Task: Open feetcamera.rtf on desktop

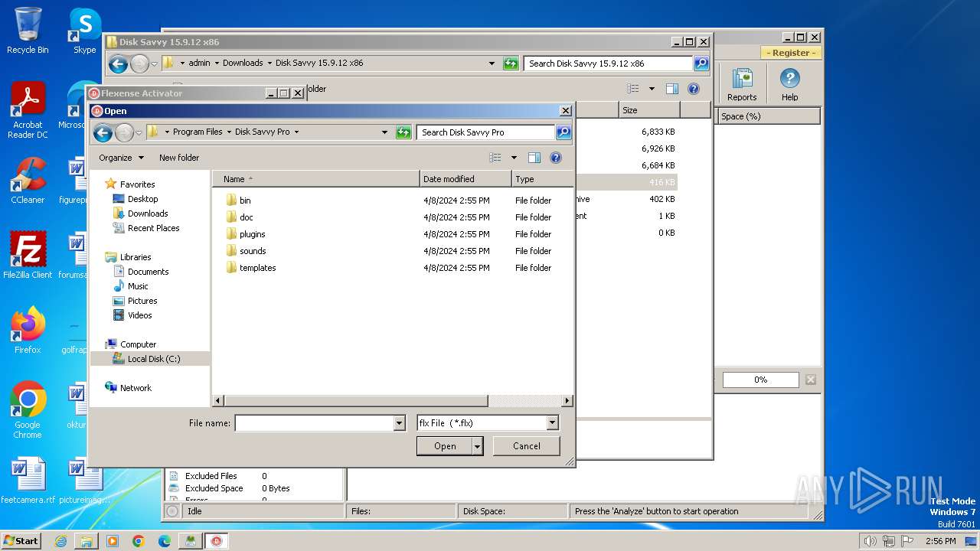Action: [28, 481]
